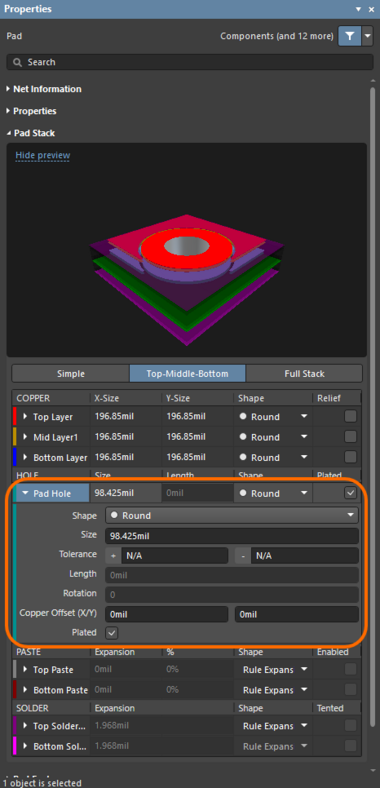This screenshot has height=788, width=380.
Task: Click Copper Offset X input field
Action: tap(167, 614)
